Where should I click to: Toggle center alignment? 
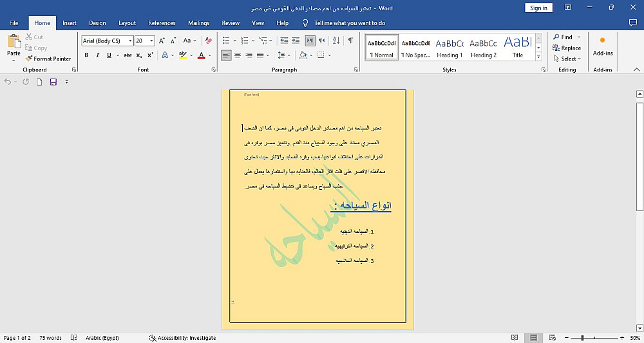(x=238, y=55)
